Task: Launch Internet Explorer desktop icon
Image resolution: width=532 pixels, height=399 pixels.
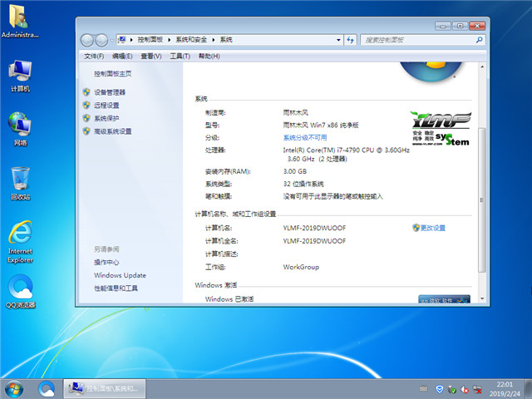Action: tap(20, 242)
